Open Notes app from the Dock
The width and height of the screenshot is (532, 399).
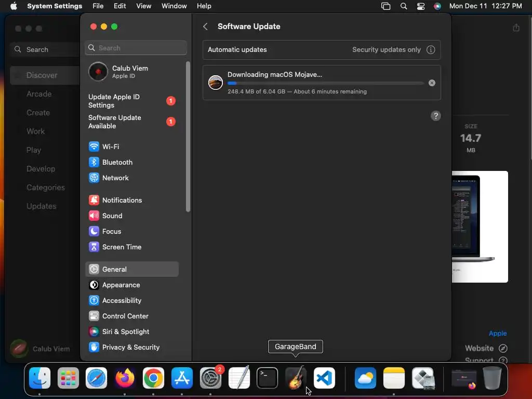click(x=394, y=378)
